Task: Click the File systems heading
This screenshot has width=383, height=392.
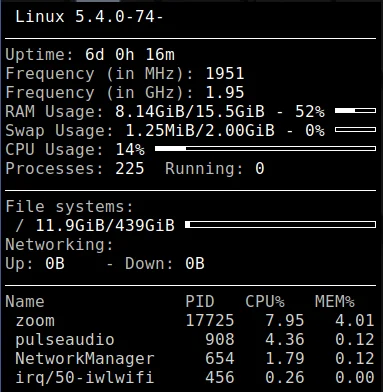Action: pos(69,207)
